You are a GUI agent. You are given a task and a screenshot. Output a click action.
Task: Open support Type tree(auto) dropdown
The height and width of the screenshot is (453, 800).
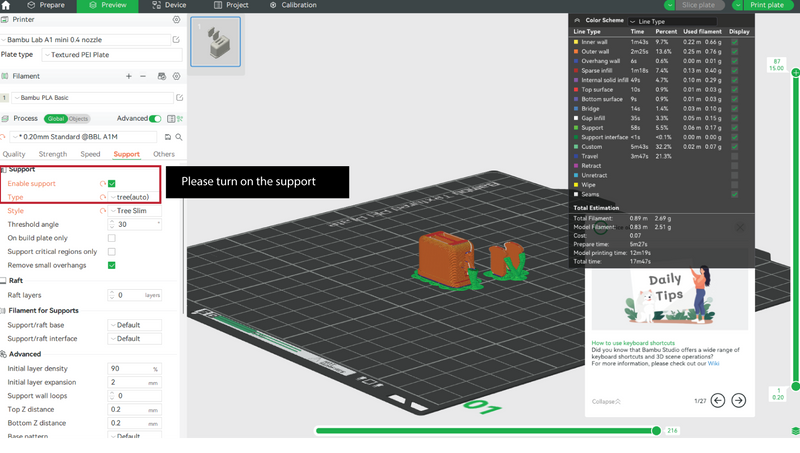(x=135, y=197)
